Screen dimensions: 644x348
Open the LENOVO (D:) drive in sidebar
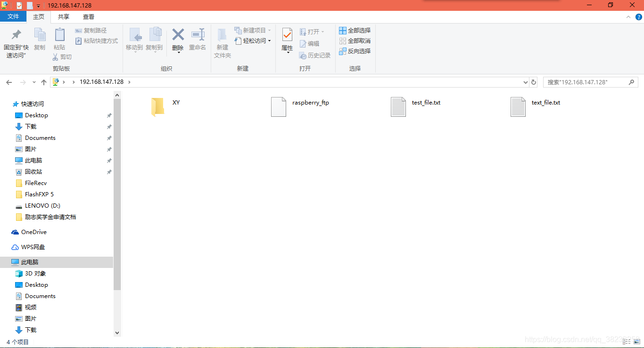pos(42,206)
